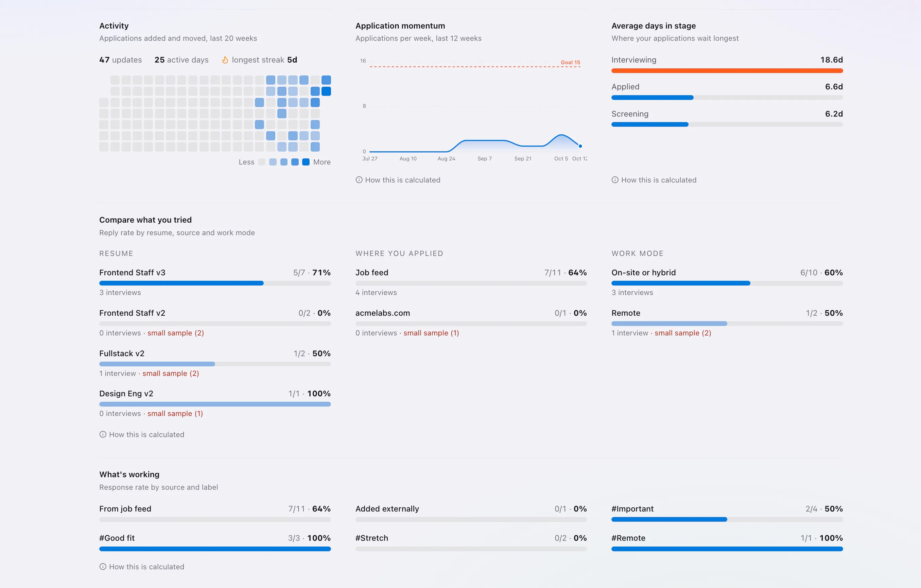This screenshot has height=588, width=921.
Task: Click the Design Eng v2 reply rate bar
Action: [215, 404]
